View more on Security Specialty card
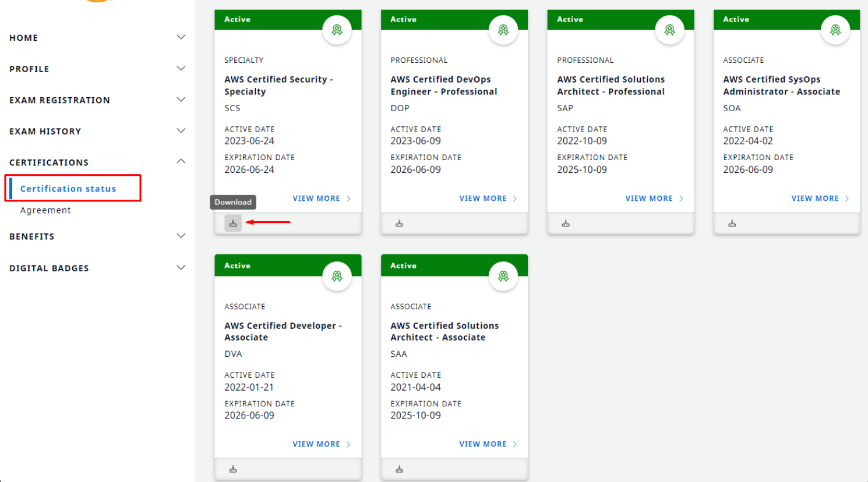868x482 pixels. 322,199
